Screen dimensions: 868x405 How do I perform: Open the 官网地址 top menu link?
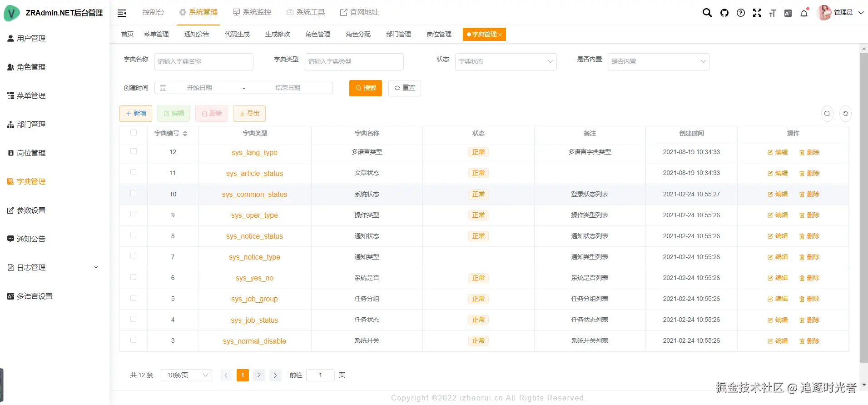[359, 12]
